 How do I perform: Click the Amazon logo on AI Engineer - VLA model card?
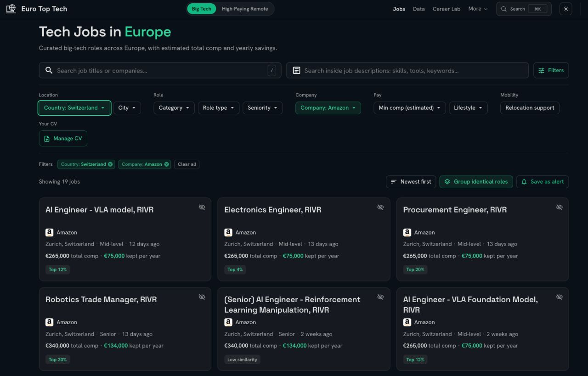pyautogui.click(x=50, y=232)
